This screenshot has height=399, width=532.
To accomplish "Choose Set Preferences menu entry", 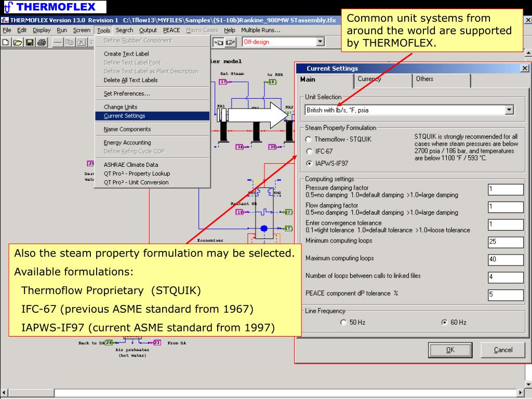I will pyautogui.click(x=152, y=94).
